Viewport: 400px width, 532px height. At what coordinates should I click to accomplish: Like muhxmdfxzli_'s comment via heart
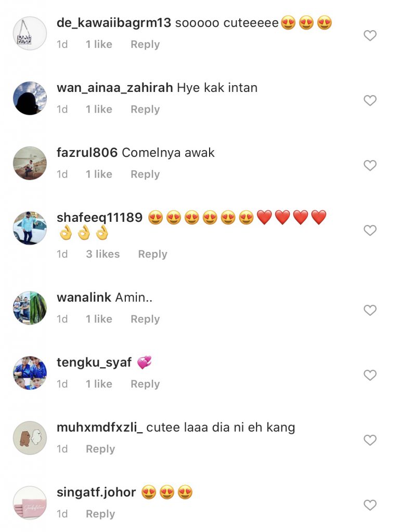coord(370,440)
